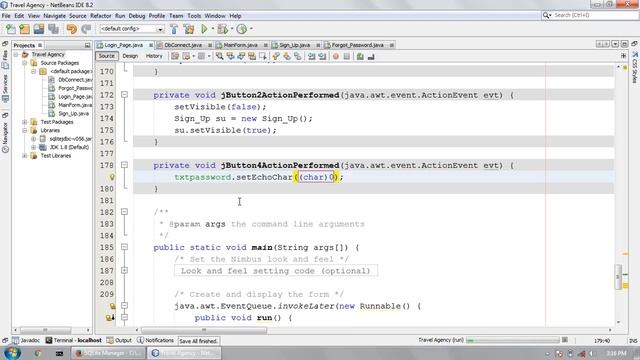Open the File menu
Screen dimensions: 640x360
[6, 16]
